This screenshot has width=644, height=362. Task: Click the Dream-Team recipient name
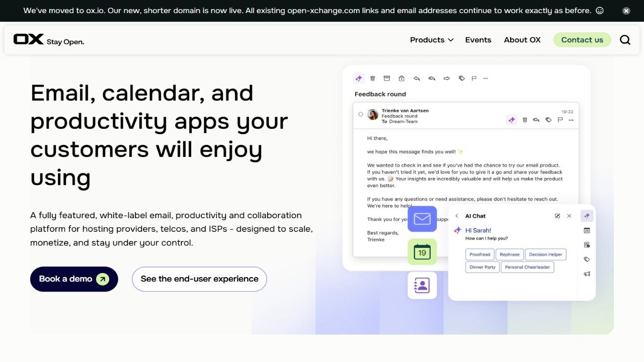(403, 122)
